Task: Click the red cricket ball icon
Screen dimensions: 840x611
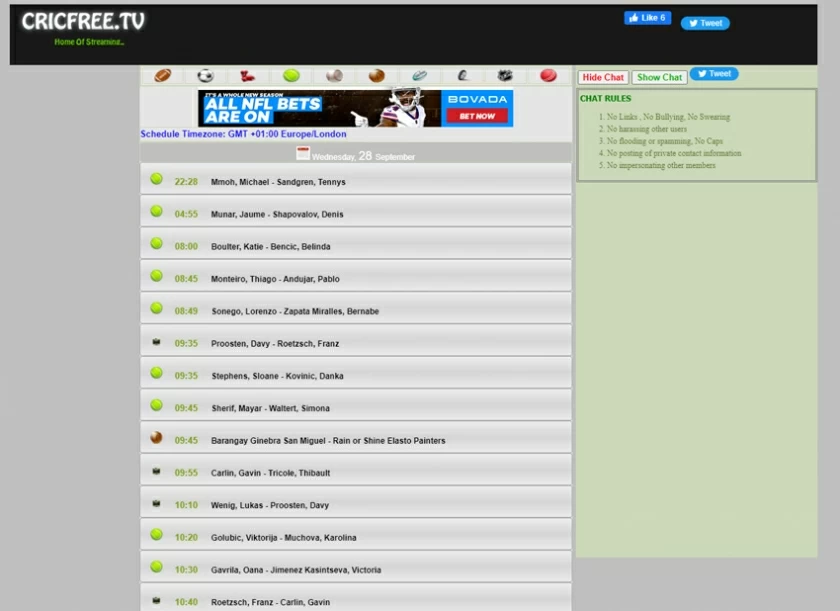Action: point(547,74)
